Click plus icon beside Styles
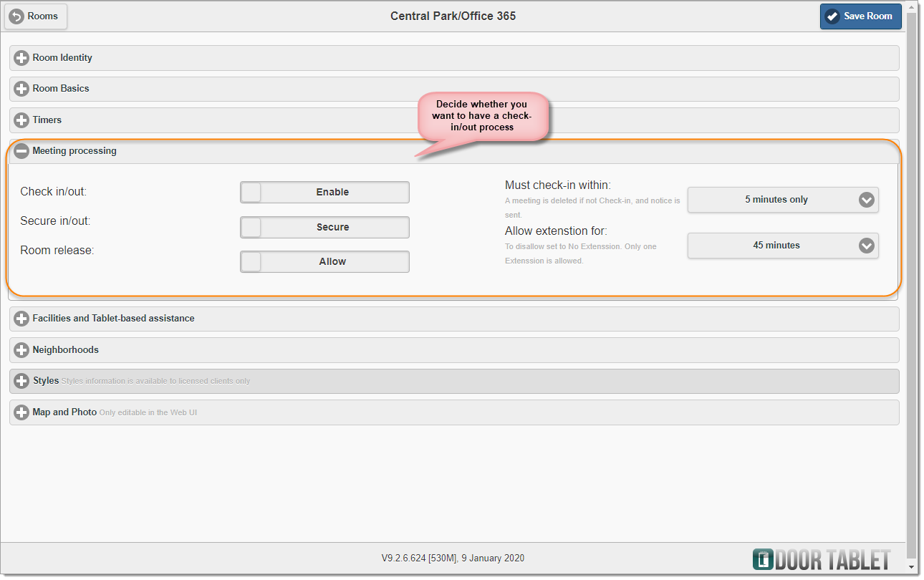 [x=21, y=381]
